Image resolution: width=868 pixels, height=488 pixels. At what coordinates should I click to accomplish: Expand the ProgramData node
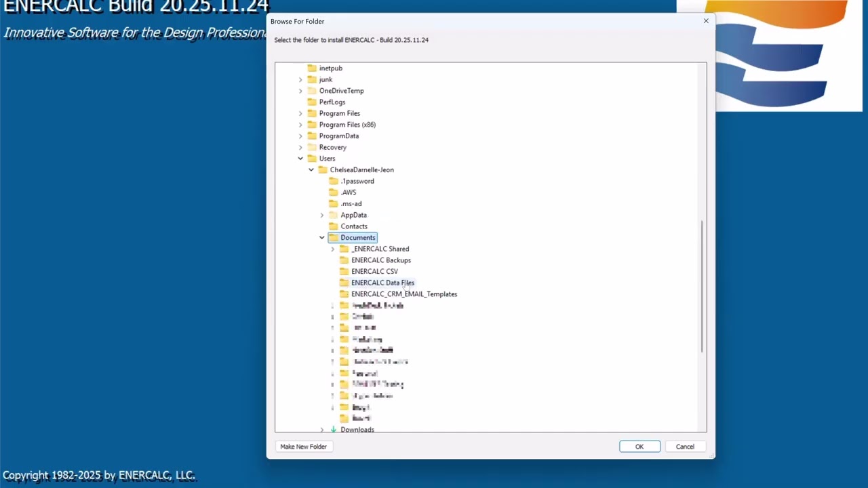pyautogui.click(x=300, y=136)
